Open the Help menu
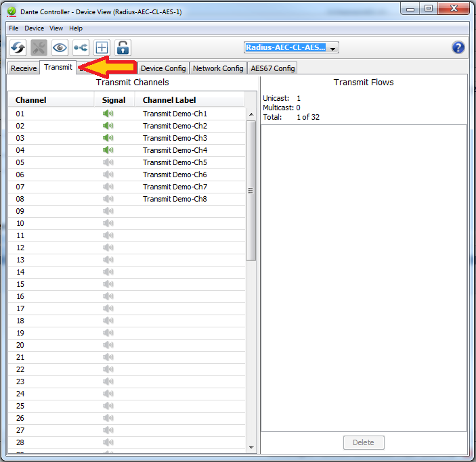This screenshot has height=462, width=476. (76, 28)
